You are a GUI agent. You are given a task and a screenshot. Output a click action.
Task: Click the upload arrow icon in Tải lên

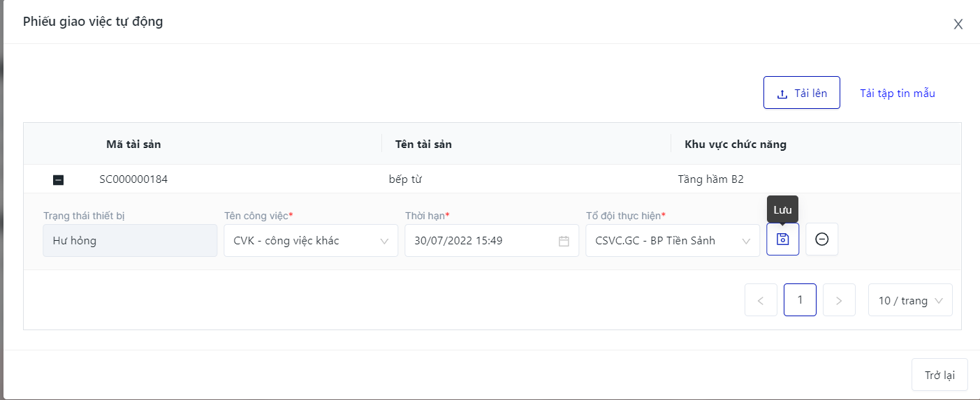point(782,94)
